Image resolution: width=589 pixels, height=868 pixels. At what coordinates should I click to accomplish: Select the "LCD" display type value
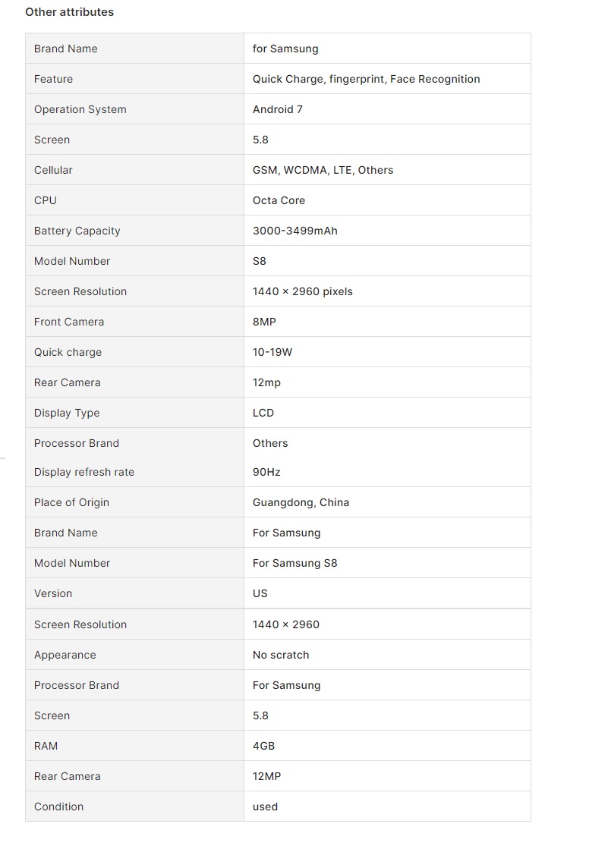click(263, 413)
